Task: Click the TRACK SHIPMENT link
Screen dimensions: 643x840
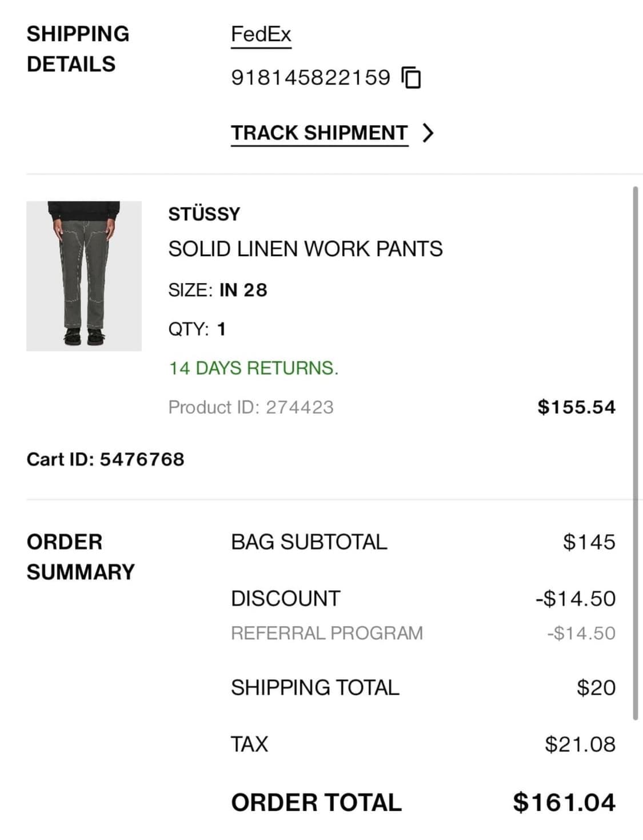Action: click(319, 133)
